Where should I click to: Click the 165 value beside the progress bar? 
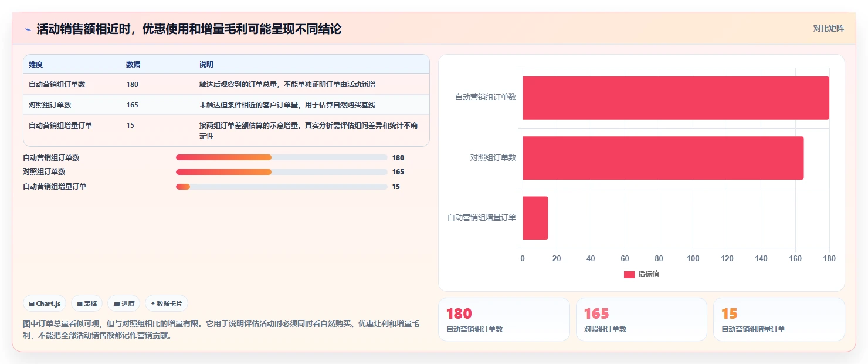click(x=398, y=172)
